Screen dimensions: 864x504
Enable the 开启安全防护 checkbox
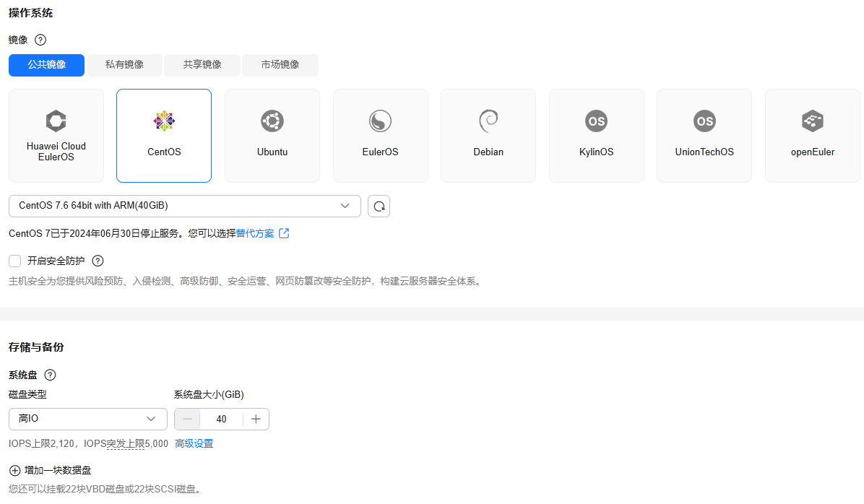point(15,261)
